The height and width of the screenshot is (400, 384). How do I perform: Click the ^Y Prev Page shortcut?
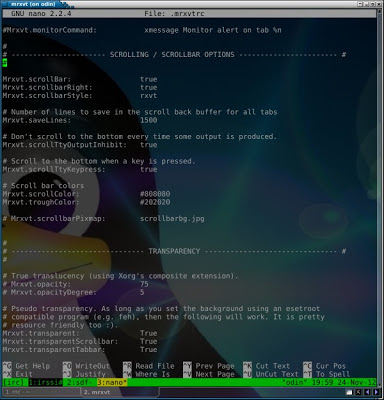click(209, 366)
